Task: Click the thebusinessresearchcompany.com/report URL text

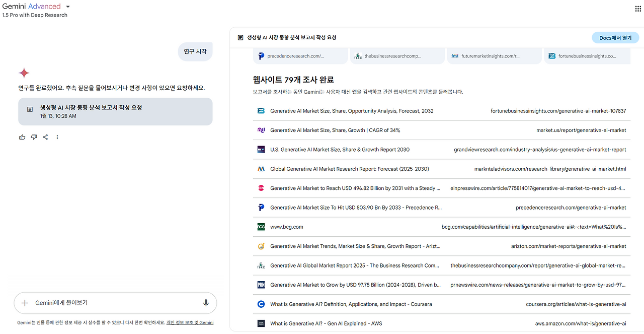Action: [538, 265]
